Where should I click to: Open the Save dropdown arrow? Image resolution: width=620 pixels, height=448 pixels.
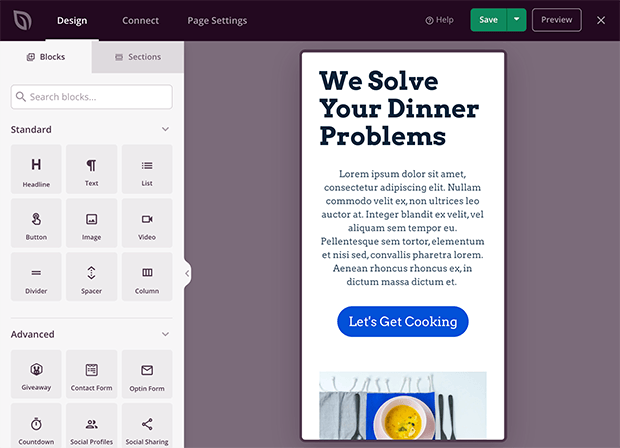pos(516,20)
